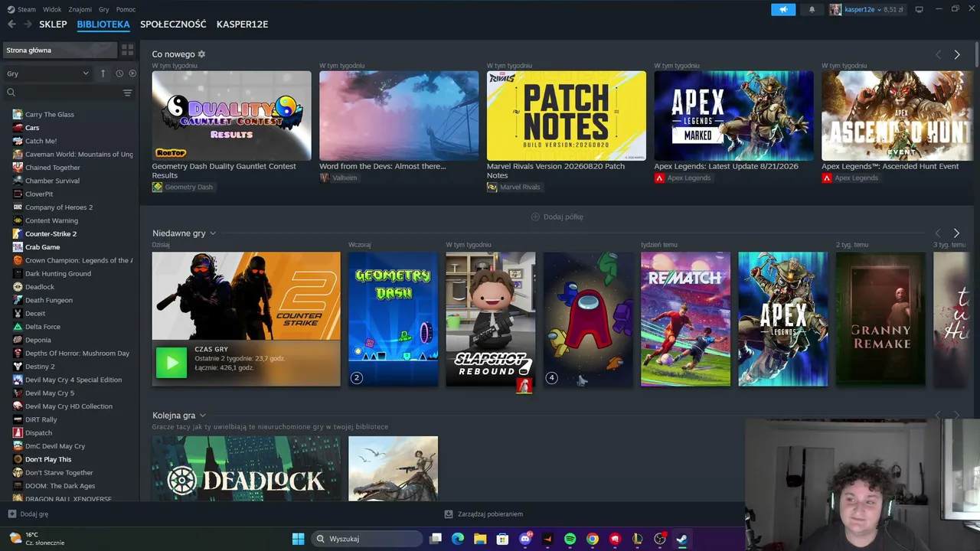Open Task View from the taskbar

(x=436, y=539)
